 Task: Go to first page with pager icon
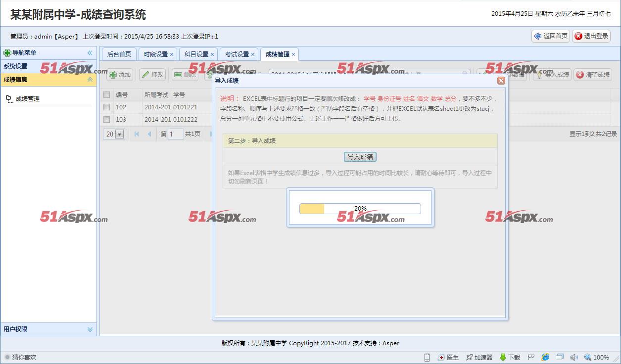[x=137, y=134]
